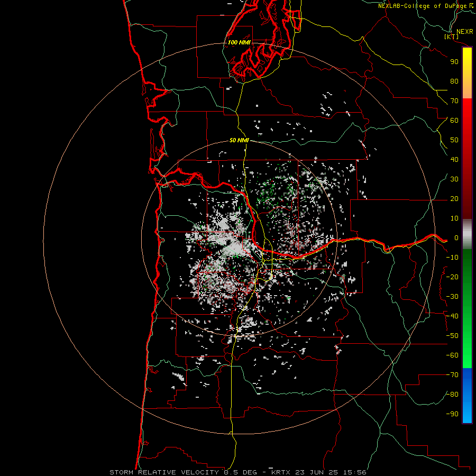
Task: Click the gray zero-velocity segment of color bar
Action: (x=467, y=234)
